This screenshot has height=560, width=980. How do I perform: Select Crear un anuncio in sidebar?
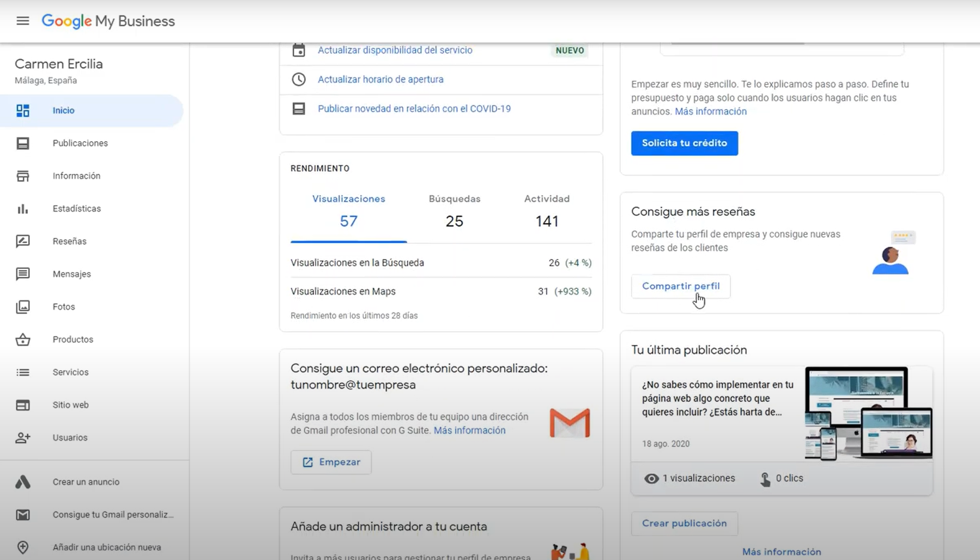click(86, 482)
